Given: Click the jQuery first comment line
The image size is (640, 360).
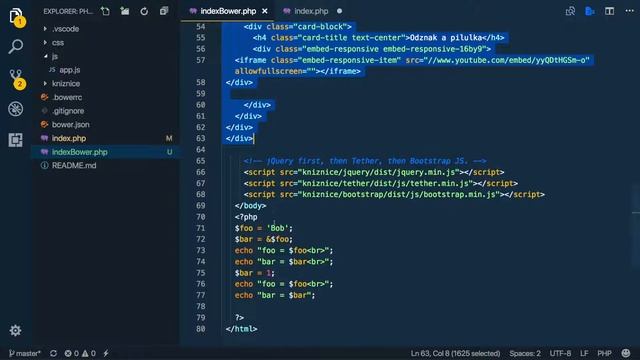Looking at the screenshot, I should pyautogui.click(x=365, y=161).
